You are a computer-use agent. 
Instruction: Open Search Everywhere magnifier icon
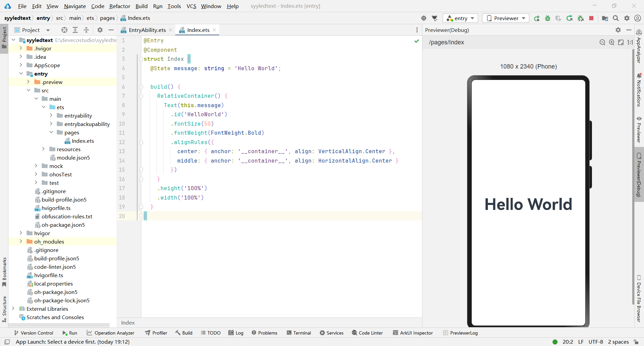point(616,18)
